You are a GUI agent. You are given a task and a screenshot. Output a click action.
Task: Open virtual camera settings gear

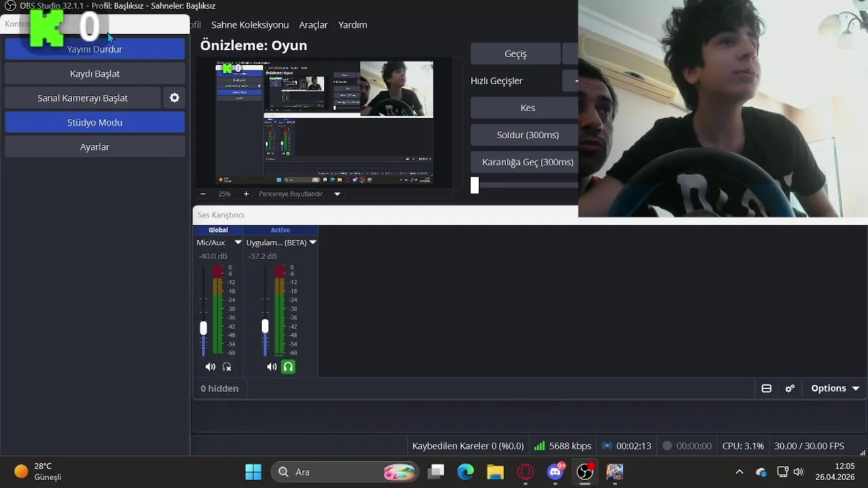point(174,98)
